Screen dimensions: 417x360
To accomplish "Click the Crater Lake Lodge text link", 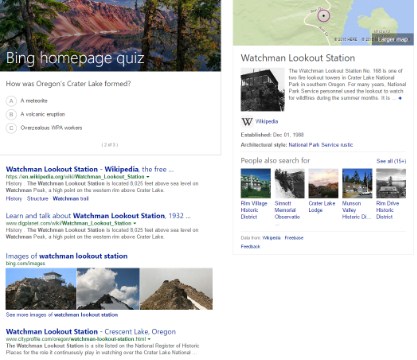I will [x=322, y=207].
